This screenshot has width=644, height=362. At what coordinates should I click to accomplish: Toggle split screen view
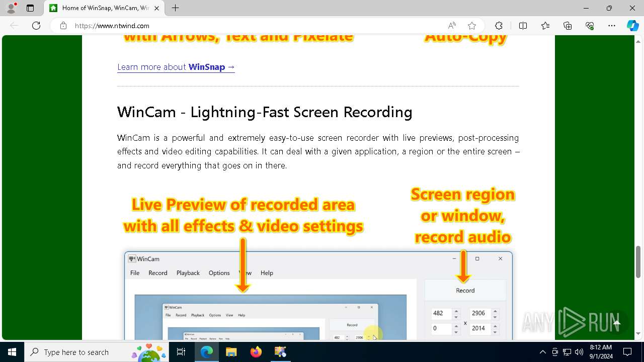pos(523,26)
